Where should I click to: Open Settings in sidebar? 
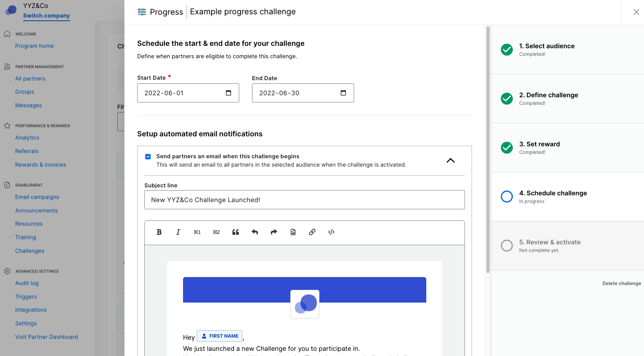26,323
